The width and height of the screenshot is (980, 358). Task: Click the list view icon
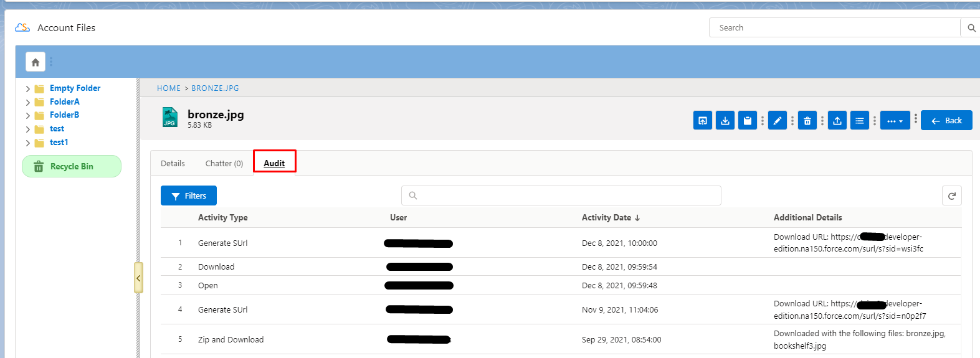[x=859, y=121]
